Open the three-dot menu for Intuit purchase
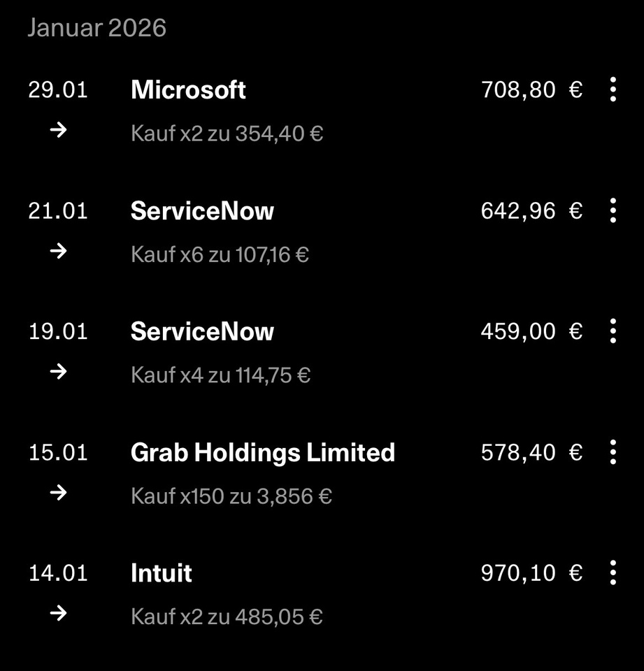Image resolution: width=644 pixels, height=671 pixels. [x=613, y=573]
